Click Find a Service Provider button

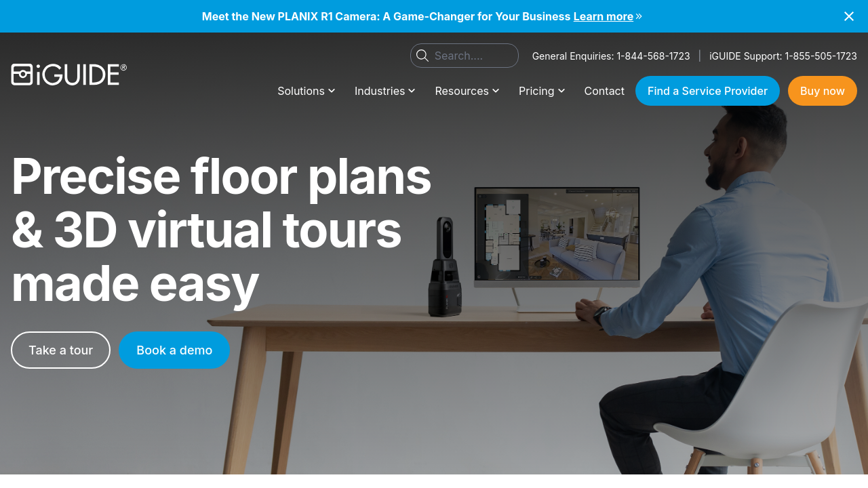click(x=707, y=91)
